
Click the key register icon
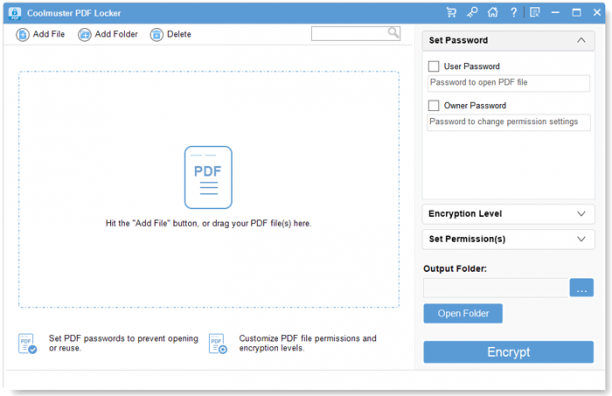(x=472, y=12)
